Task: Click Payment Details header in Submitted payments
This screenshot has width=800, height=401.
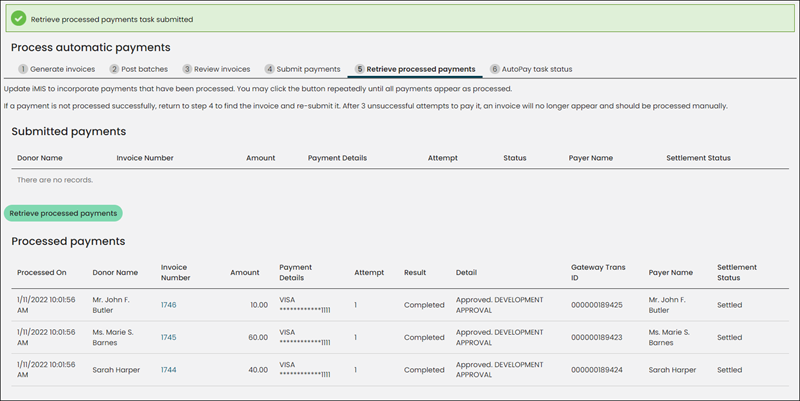Action: [x=337, y=158]
